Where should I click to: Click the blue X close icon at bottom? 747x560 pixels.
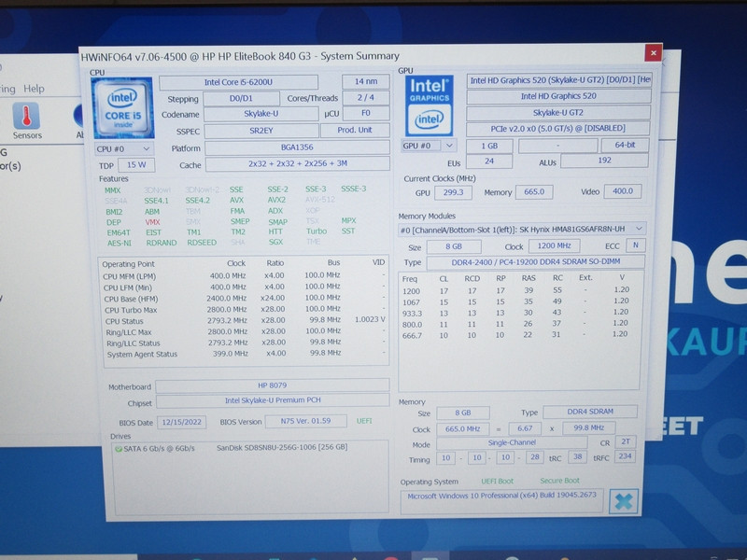pyautogui.click(x=624, y=501)
